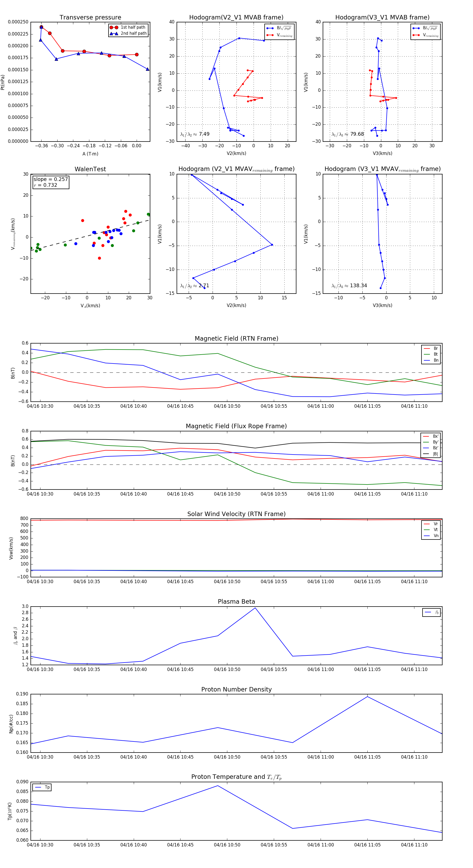Click the "WalenTest" plot title
This screenshot has width=473, height=868.
click(90, 169)
